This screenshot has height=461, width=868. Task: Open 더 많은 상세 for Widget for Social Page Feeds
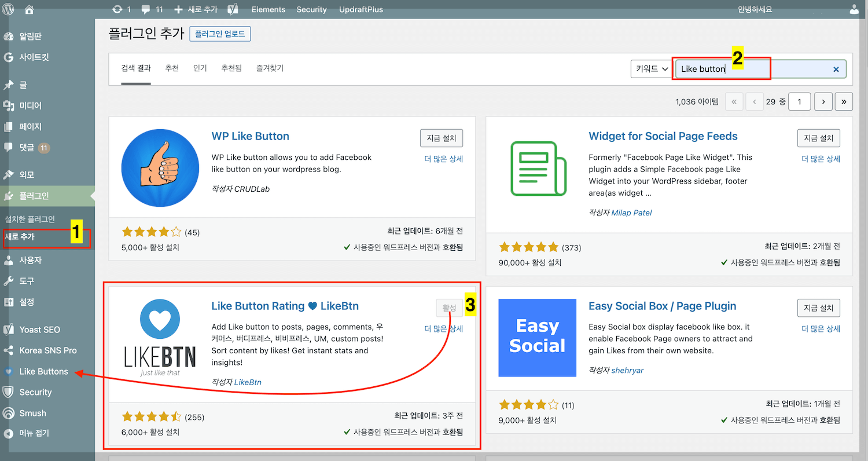pyautogui.click(x=821, y=159)
